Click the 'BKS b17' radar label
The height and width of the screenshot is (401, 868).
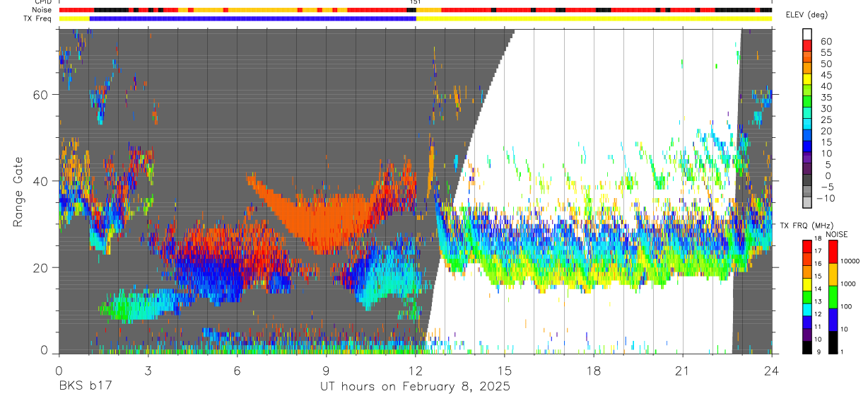[x=85, y=387]
